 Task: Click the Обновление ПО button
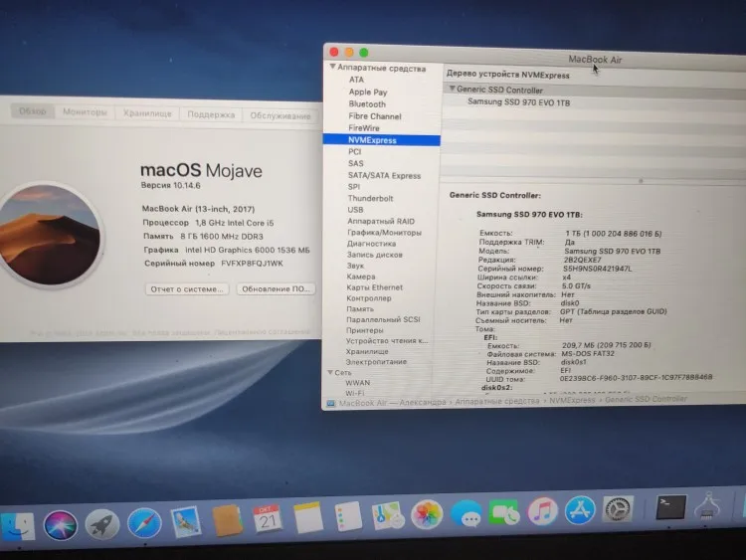click(x=276, y=288)
